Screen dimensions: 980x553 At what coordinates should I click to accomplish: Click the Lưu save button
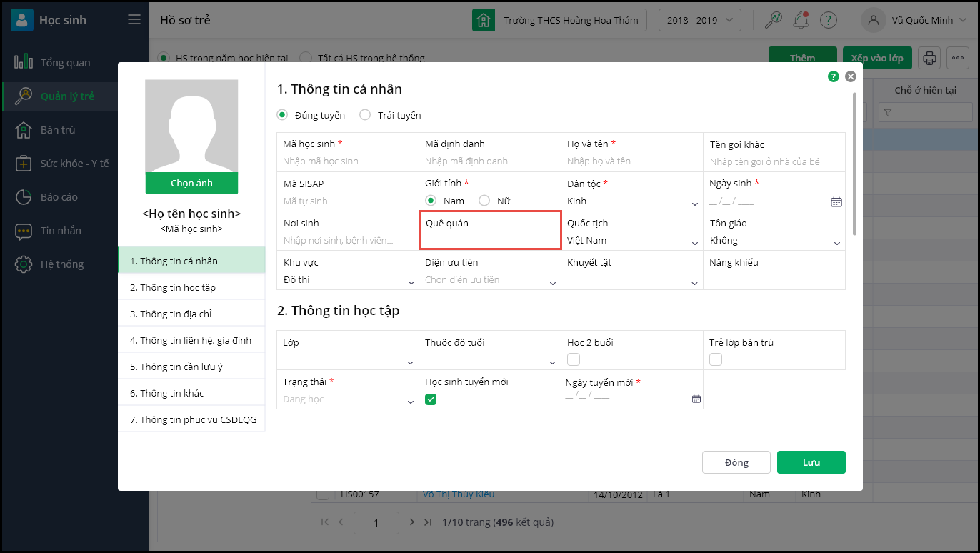point(811,462)
